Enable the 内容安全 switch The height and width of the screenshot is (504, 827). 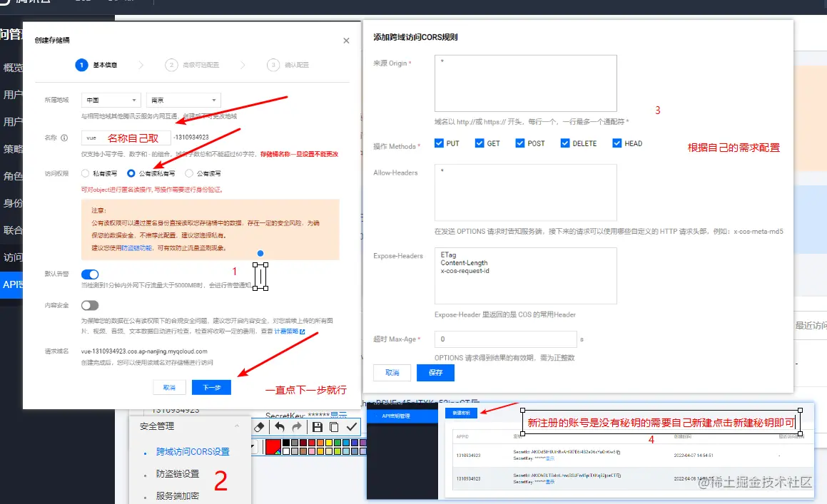pyautogui.click(x=90, y=305)
